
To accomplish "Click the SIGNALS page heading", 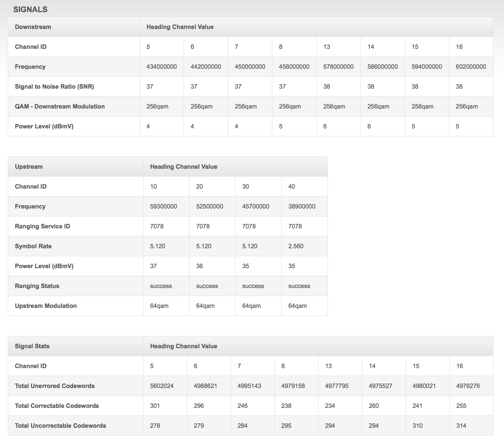I will point(30,9).
